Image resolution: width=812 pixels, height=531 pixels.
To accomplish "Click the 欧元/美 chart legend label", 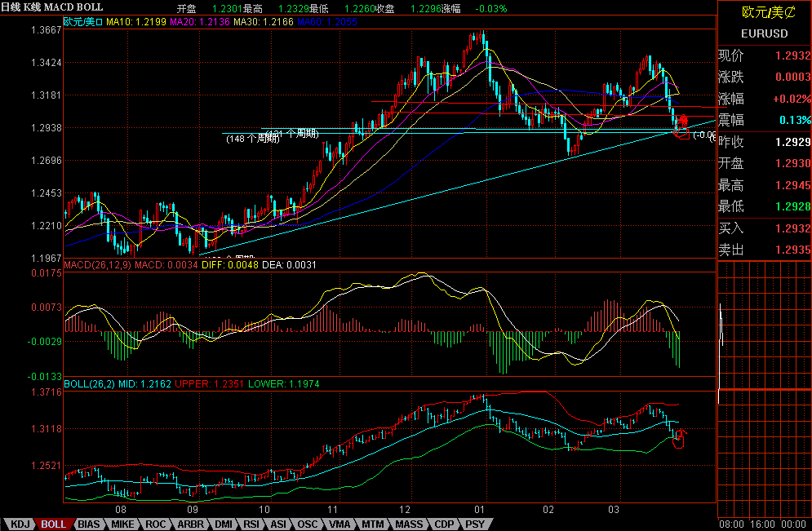I will pos(83,22).
